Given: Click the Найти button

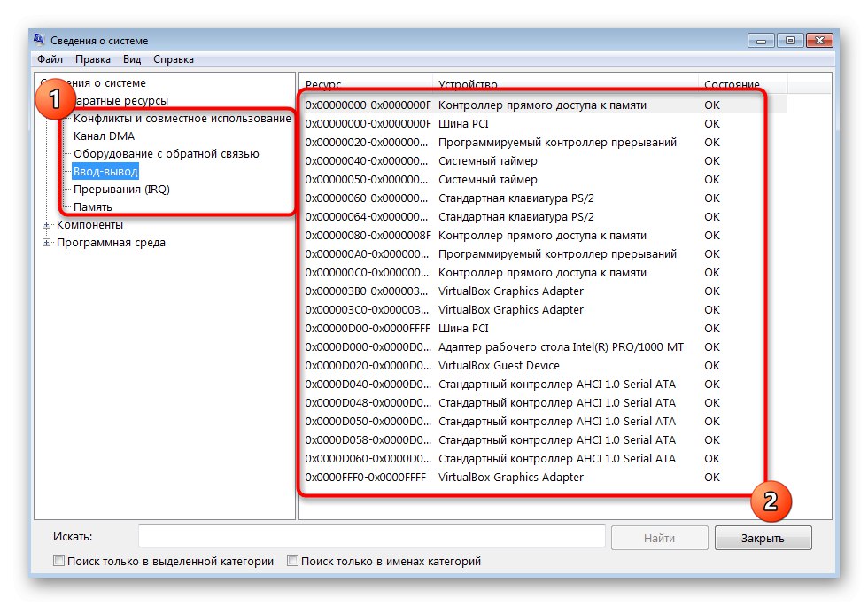Looking at the screenshot, I should pyautogui.click(x=659, y=538).
